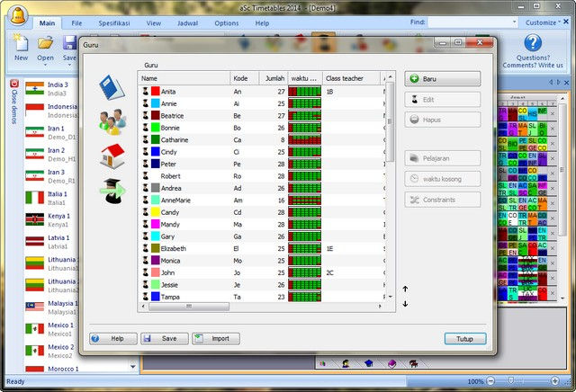Click magenta color swatch for Mandy
This screenshot has height=392, width=576.
[156, 224]
